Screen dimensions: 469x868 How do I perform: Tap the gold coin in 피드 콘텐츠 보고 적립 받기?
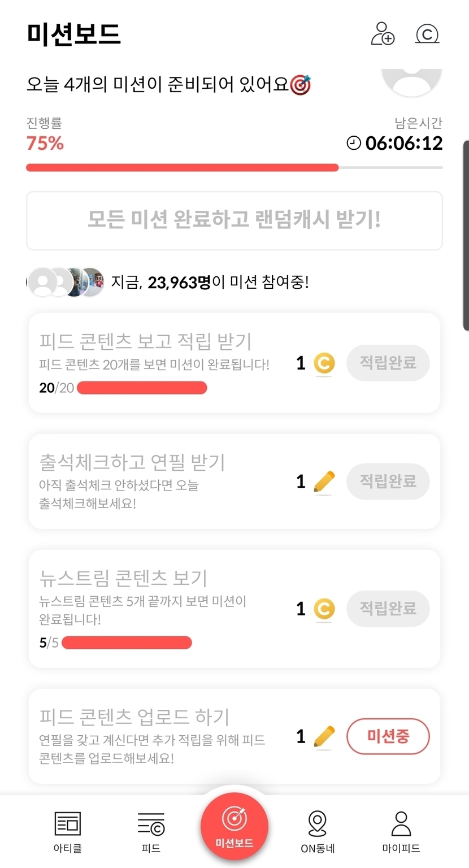324,363
